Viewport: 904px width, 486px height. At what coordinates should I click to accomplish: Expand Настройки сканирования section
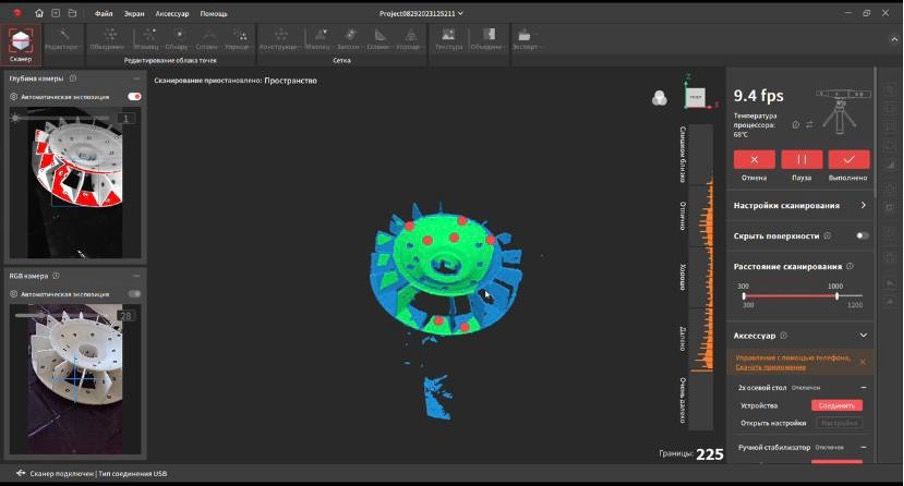coord(863,205)
